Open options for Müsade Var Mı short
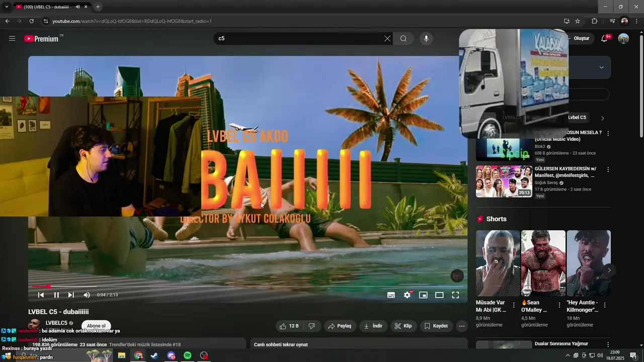This screenshot has height=362, width=644. point(514,305)
